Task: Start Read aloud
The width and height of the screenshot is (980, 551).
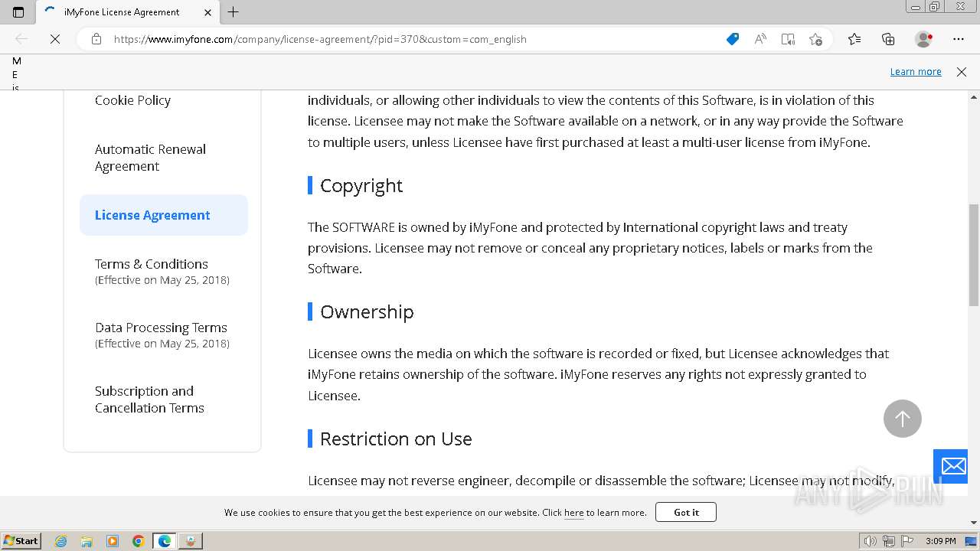Action: click(760, 39)
